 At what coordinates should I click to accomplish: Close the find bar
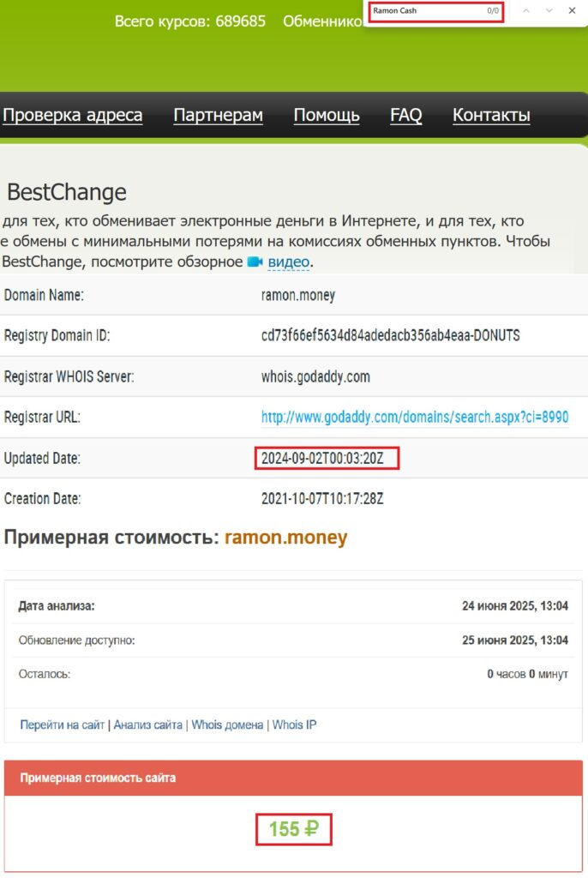[572, 10]
